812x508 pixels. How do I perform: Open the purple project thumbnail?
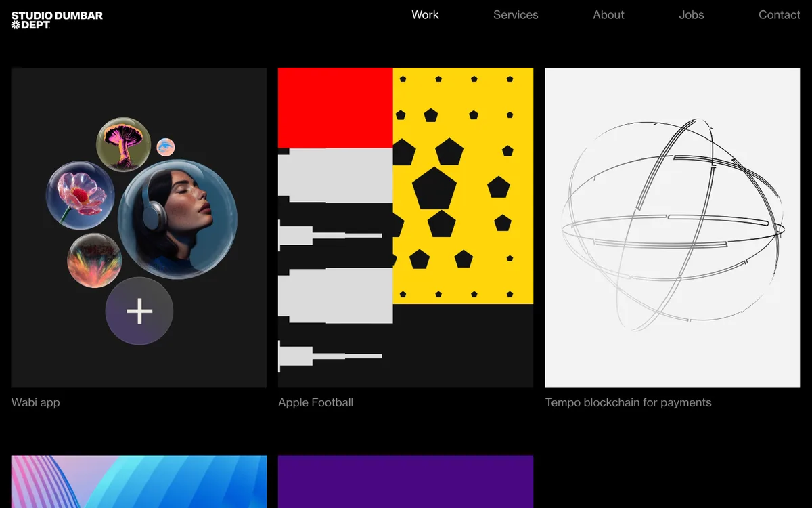pos(405,482)
